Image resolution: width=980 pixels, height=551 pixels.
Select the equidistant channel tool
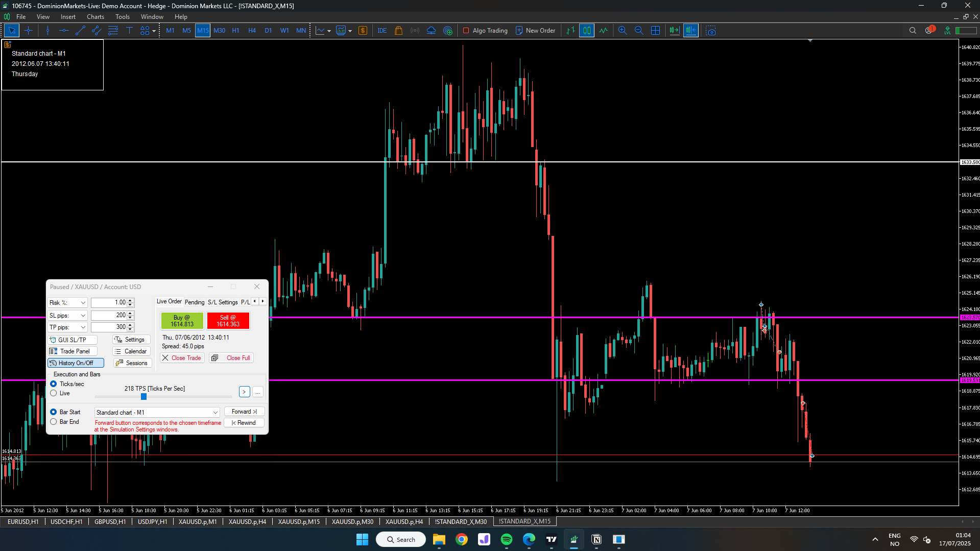[x=97, y=31]
